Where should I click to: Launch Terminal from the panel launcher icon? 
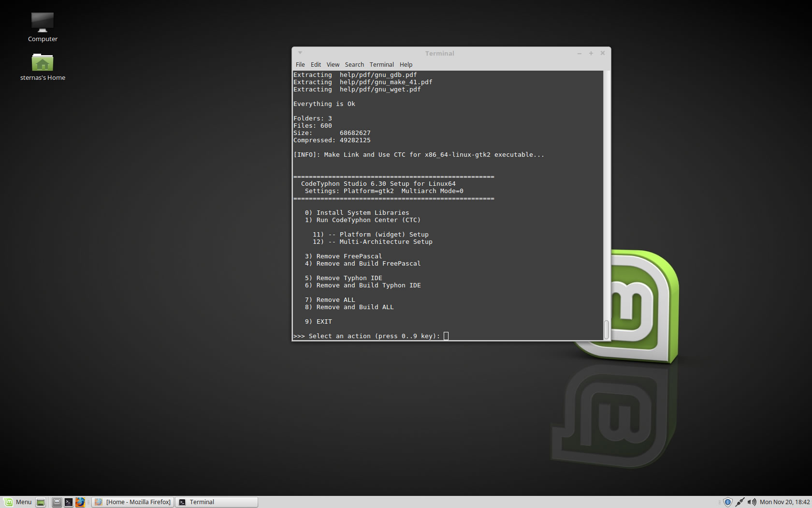tap(69, 502)
